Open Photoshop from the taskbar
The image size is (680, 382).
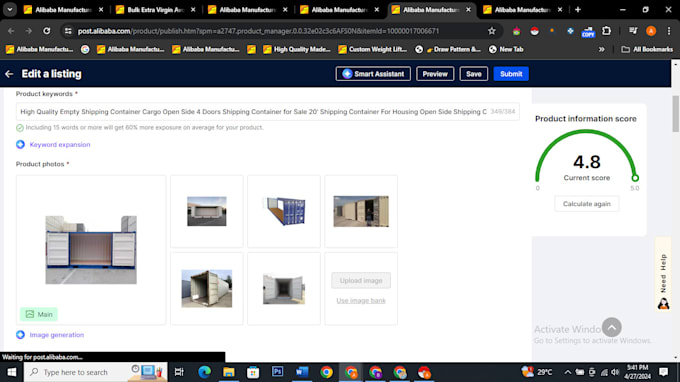pos(278,372)
